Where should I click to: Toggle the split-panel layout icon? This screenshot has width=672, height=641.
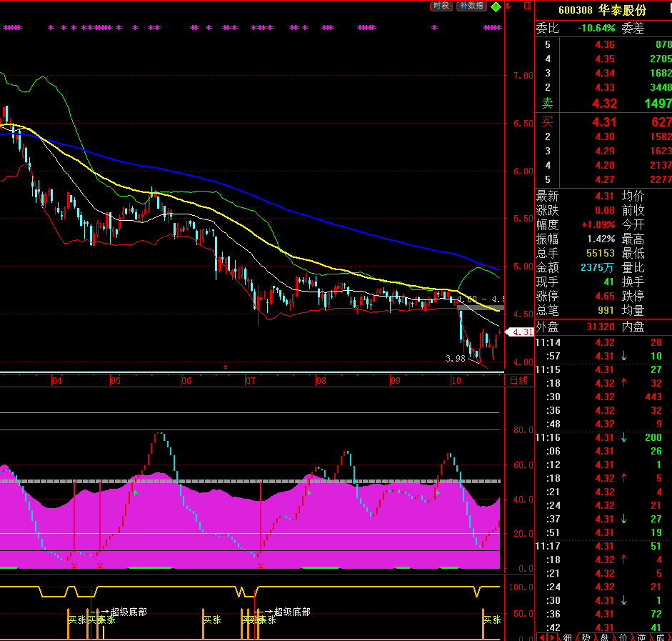click(528, 6)
